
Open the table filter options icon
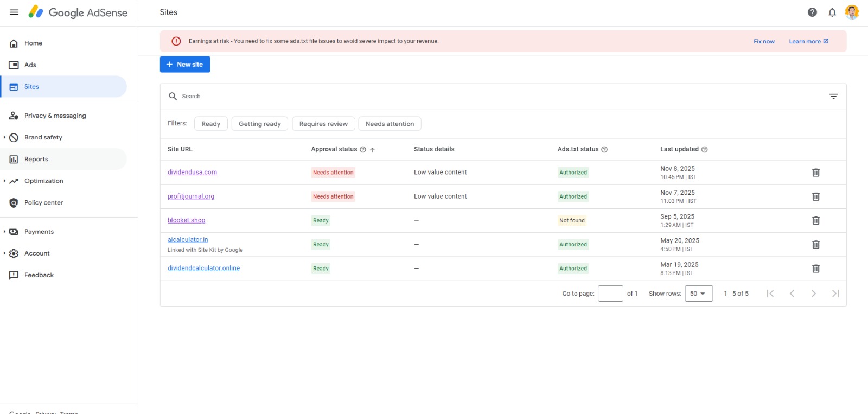click(x=833, y=97)
